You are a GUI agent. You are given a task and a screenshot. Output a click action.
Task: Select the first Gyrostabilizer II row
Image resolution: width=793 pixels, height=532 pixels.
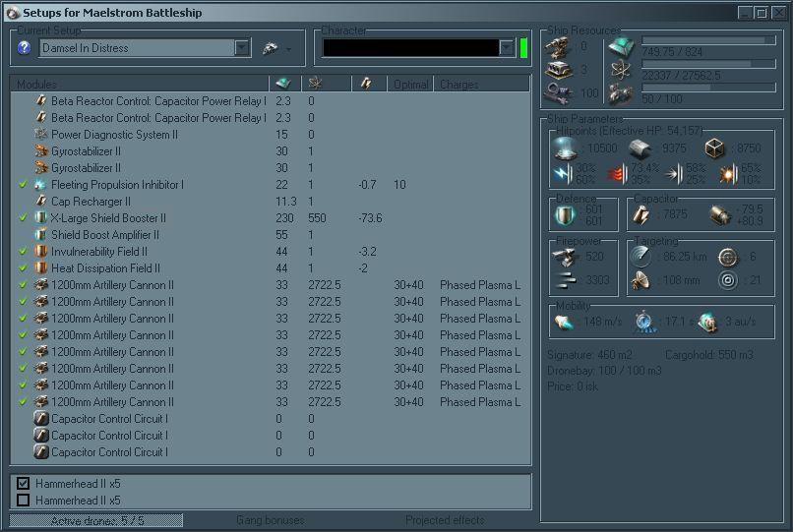(x=271, y=151)
